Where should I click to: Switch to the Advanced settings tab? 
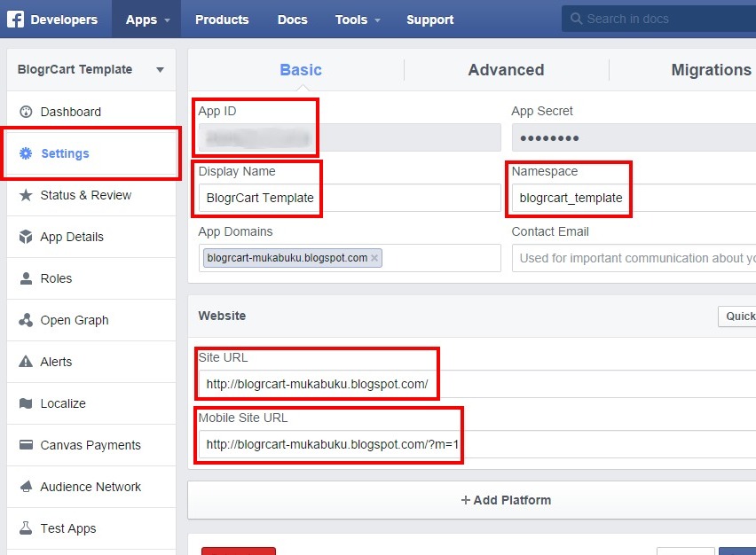[x=506, y=70]
